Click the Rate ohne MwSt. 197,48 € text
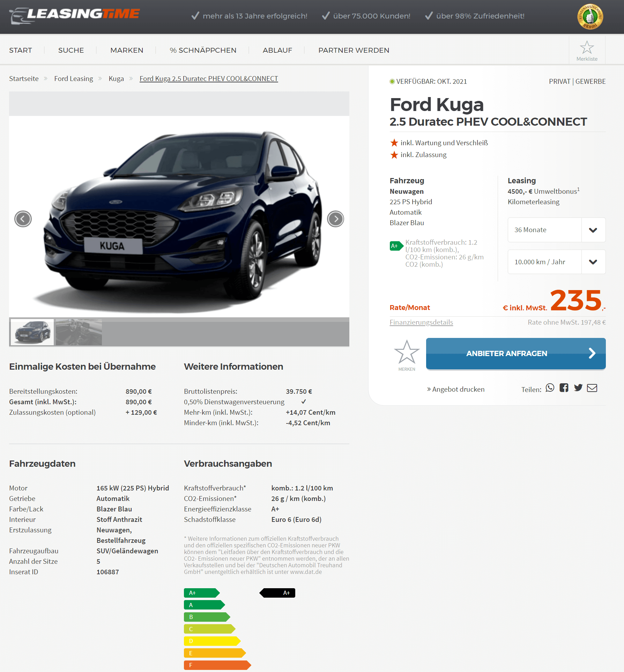The image size is (624, 672). [x=567, y=322]
